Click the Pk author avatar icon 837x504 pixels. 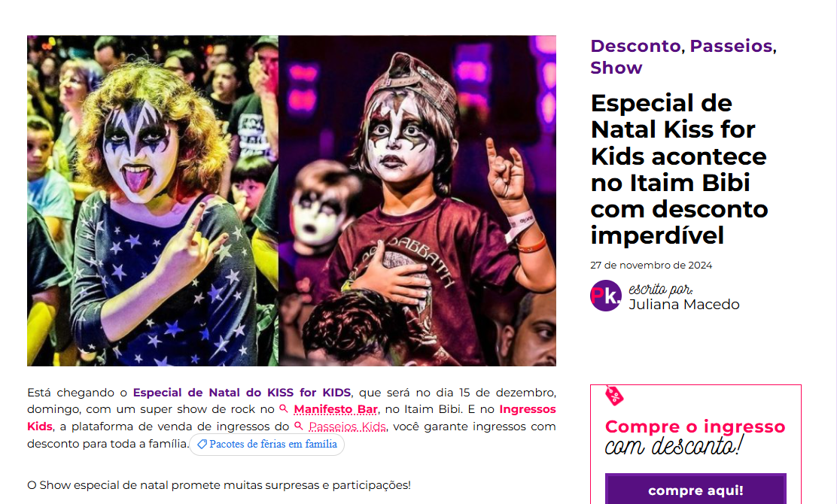(x=606, y=296)
